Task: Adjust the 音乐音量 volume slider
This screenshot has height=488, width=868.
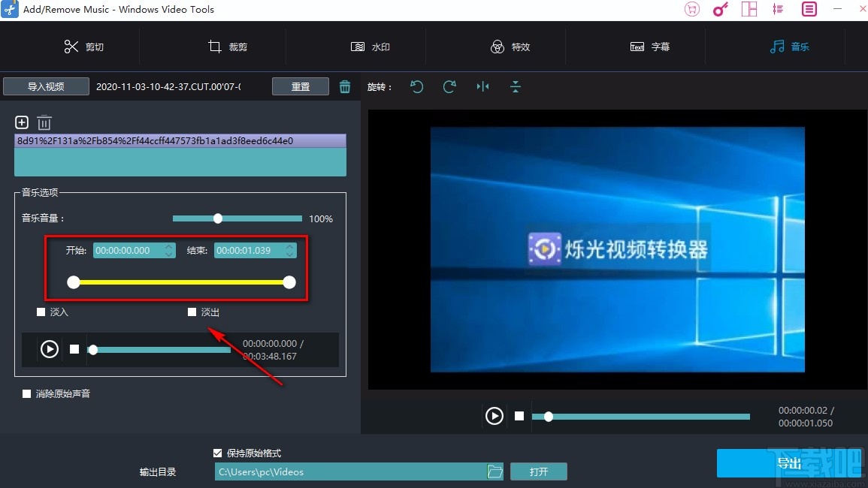Action: pyautogui.click(x=218, y=218)
